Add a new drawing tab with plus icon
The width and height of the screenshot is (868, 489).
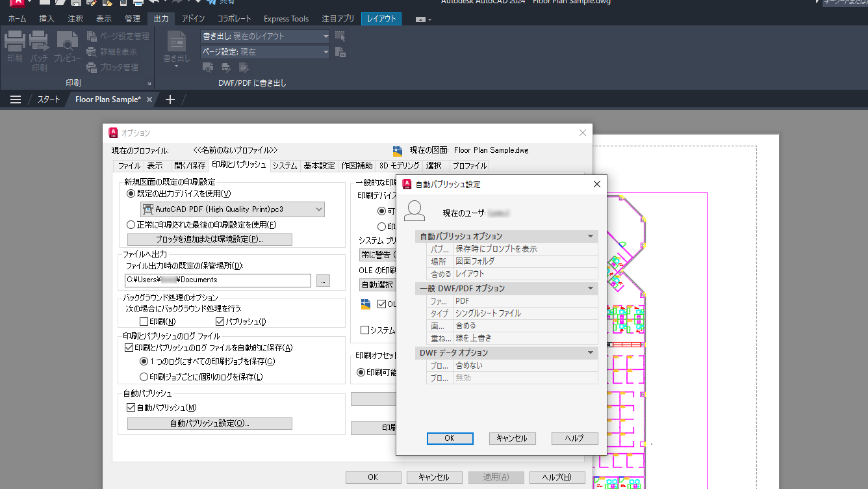[170, 99]
